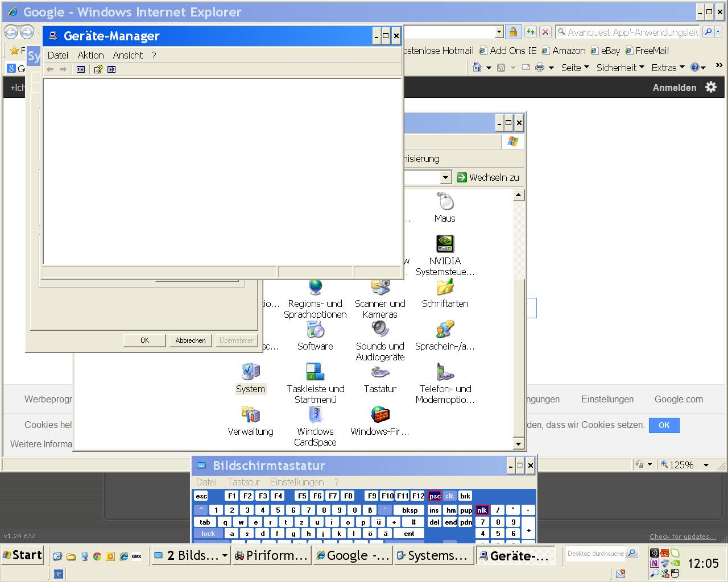Image resolution: width=728 pixels, height=582 pixels.
Task: Open the Seite dropdown menu
Action: pos(576,68)
